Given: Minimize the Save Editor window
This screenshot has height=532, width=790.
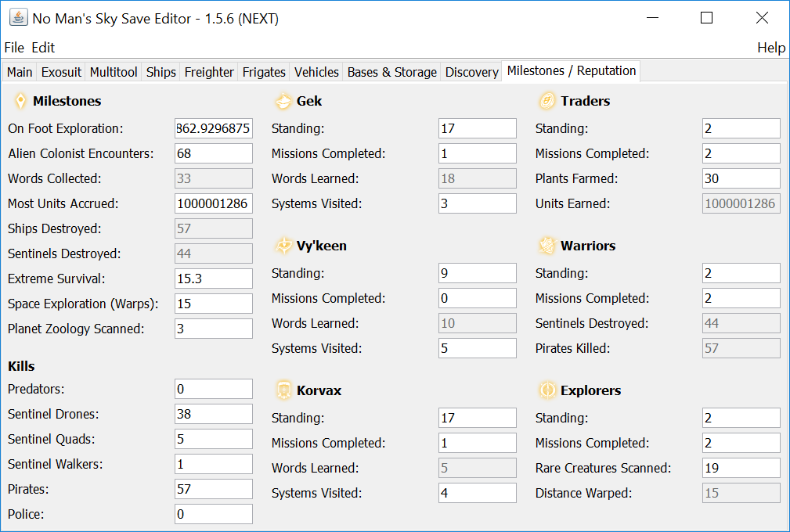Looking at the screenshot, I should (x=652, y=18).
